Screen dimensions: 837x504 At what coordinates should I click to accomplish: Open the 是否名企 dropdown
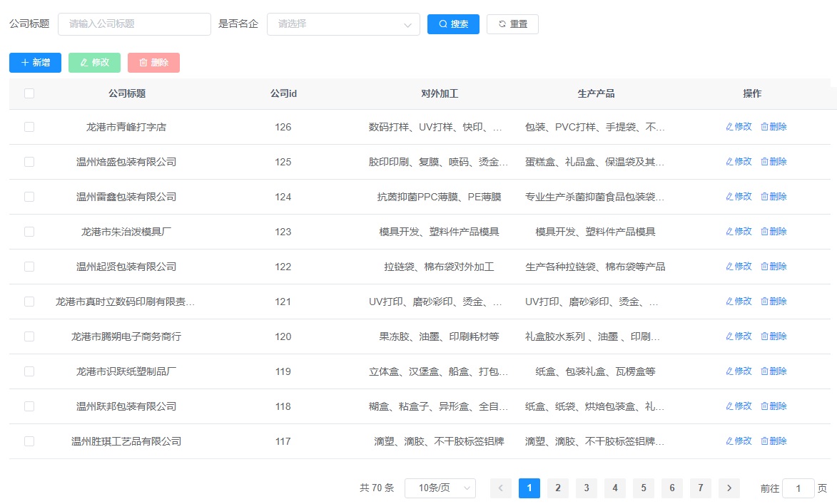point(343,24)
